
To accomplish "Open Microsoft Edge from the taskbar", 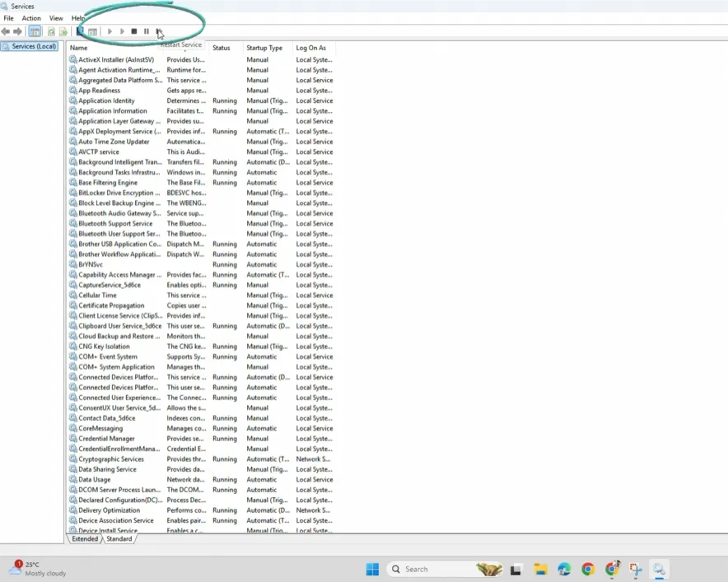I will pyautogui.click(x=564, y=569).
